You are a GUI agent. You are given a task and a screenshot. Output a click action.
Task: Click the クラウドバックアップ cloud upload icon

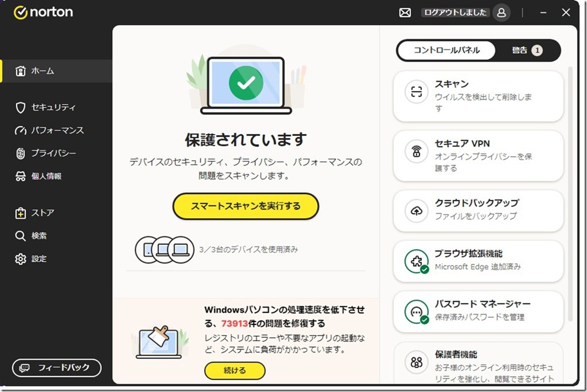click(416, 210)
